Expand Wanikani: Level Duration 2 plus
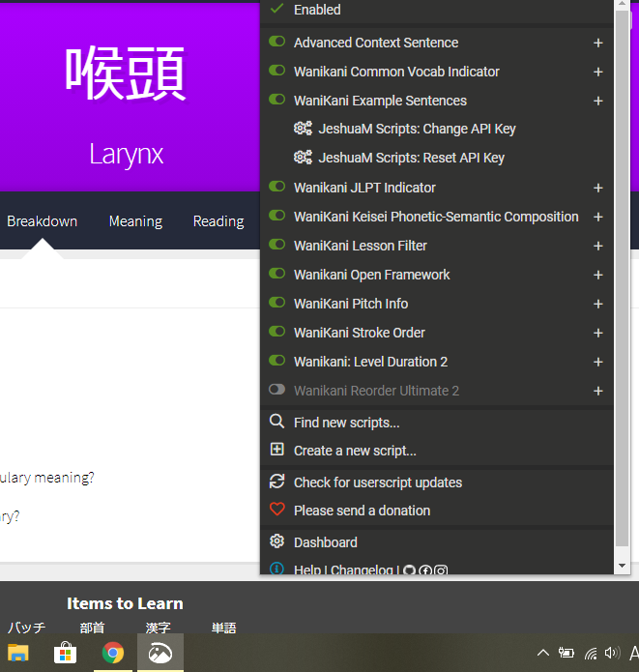 [598, 363]
